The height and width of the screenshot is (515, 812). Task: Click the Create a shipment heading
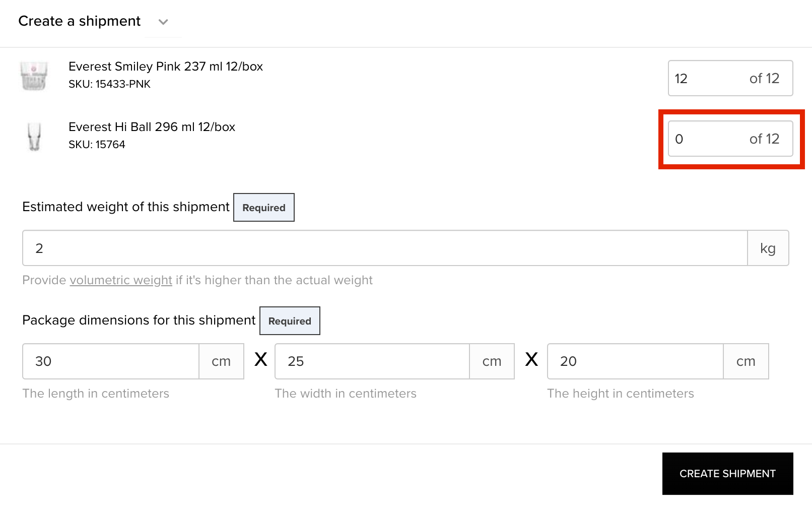[80, 21]
